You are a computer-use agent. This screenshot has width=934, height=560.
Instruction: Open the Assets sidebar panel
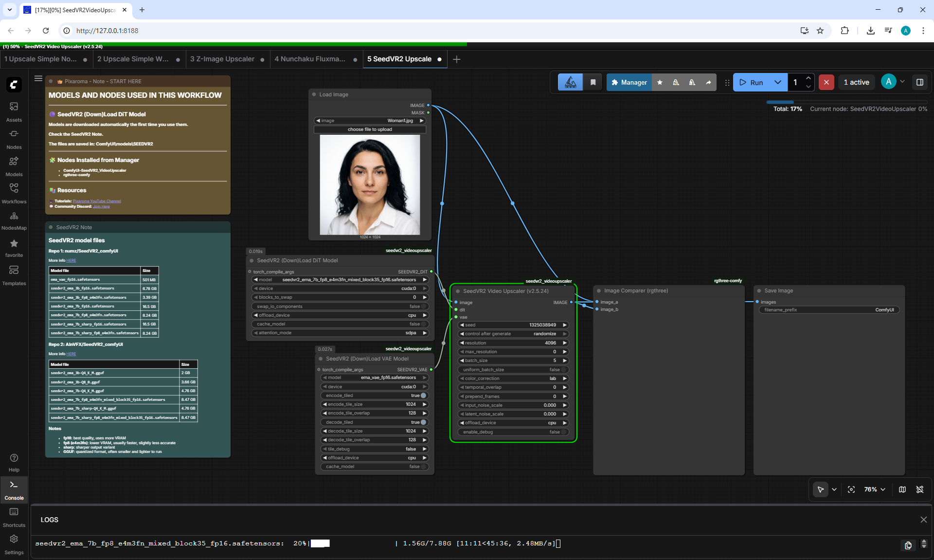pyautogui.click(x=14, y=111)
